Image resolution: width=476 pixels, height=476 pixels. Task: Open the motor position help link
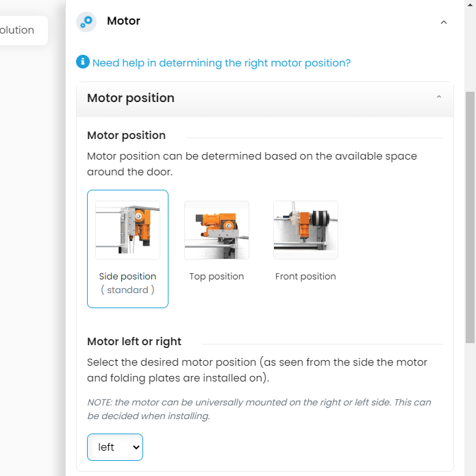(221, 63)
